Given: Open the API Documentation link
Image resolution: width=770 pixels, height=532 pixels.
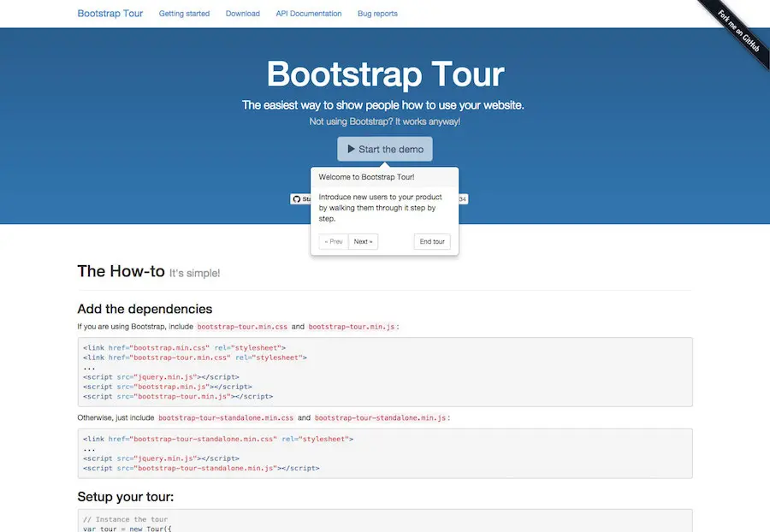Looking at the screenshot, I should click(308, 13).
